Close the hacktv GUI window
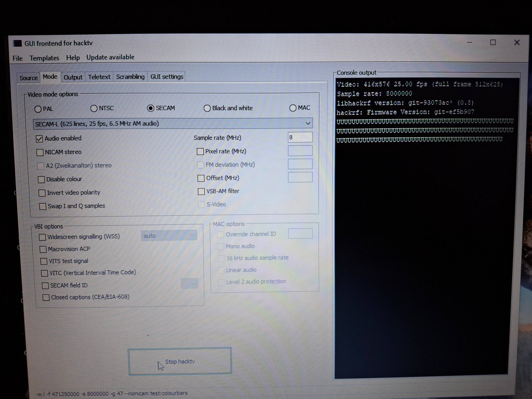 click(x=517, y=43)
